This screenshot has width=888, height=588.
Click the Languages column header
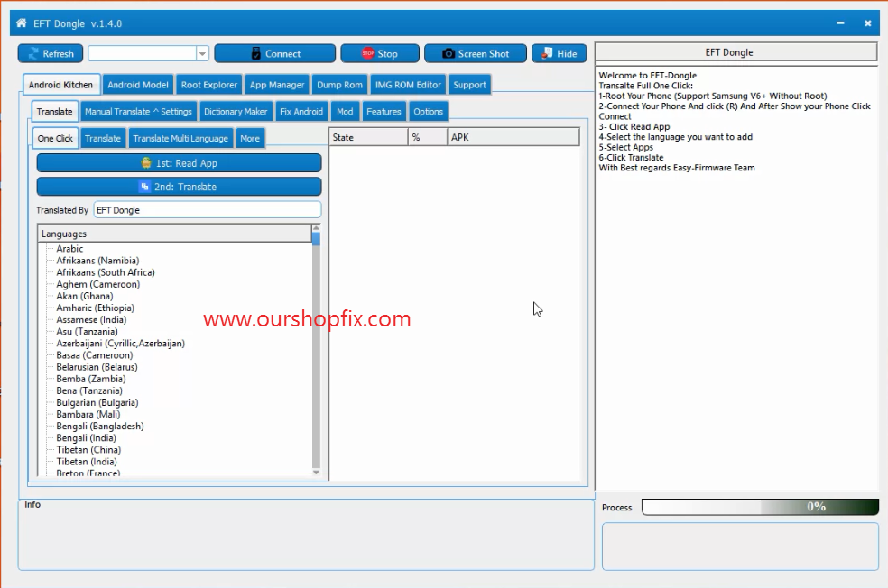(x=174, y=234)
